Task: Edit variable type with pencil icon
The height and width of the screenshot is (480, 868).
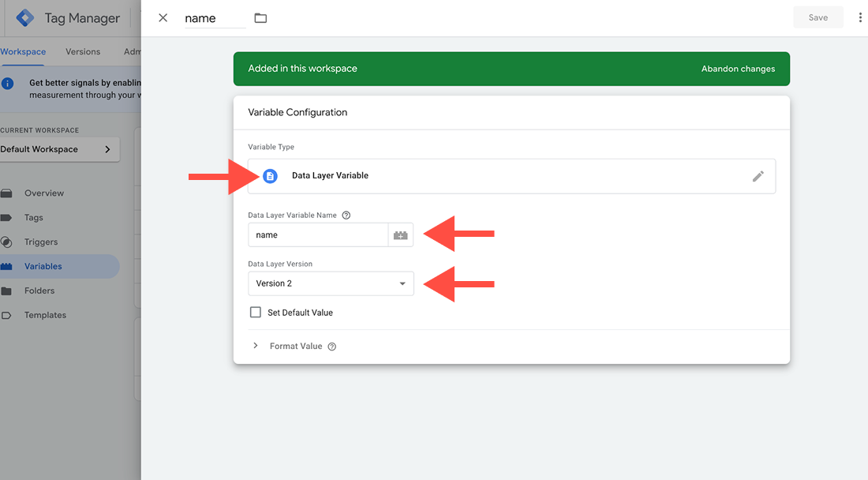Action: point(758,176)
